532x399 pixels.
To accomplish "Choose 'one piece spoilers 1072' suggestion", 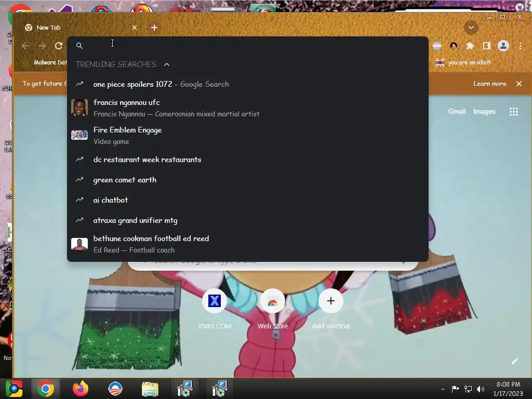I will click(x=248, y=84).
